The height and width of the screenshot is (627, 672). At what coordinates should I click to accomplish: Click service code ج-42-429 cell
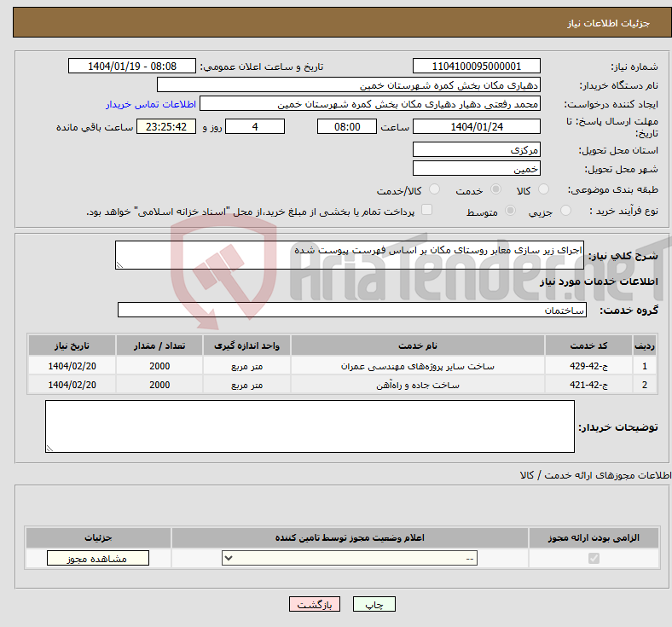pos(589,366)
